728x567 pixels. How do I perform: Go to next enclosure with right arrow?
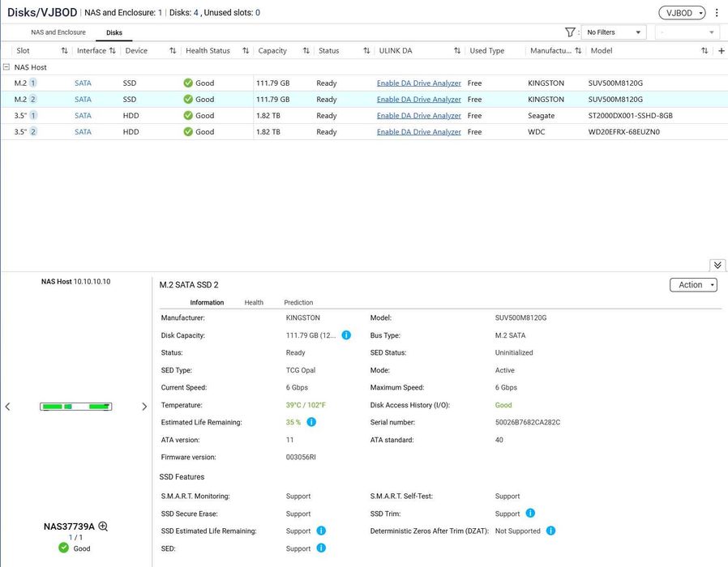[144, 407]
